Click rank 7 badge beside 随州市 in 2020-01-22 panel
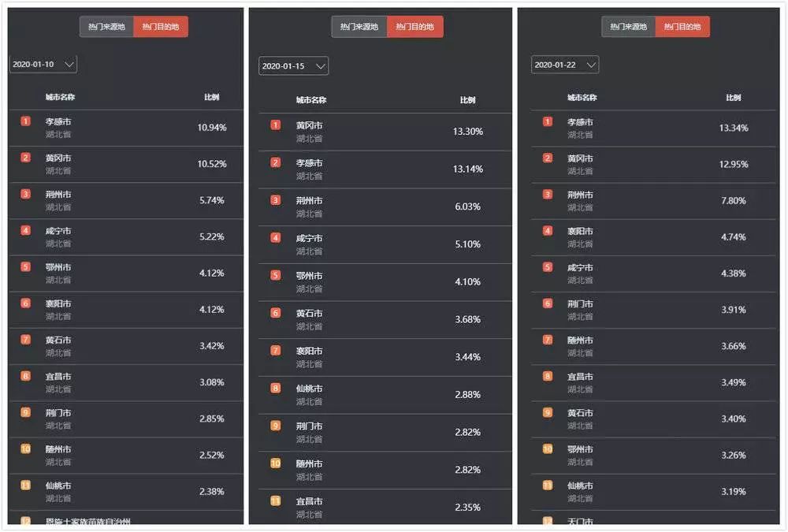 [548, 340]
